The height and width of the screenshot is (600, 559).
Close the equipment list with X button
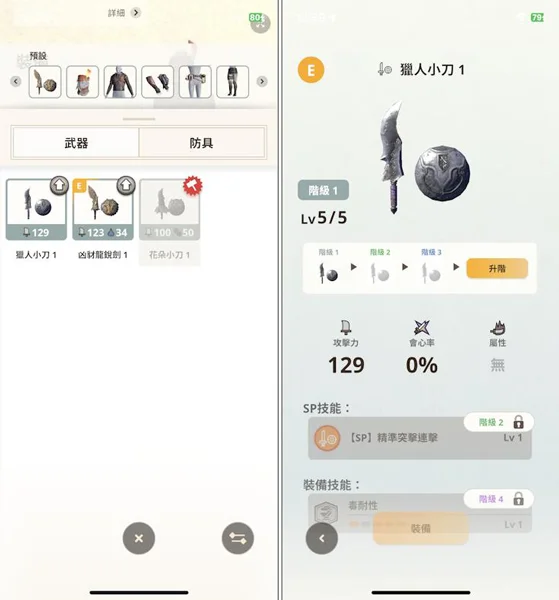click(x=139, y=538)
